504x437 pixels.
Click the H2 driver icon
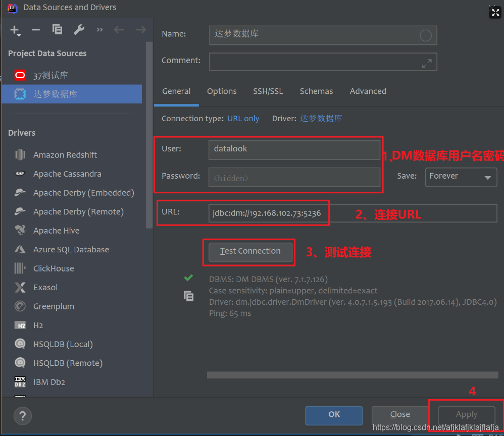pyautogui.click(x=20, y=325)
